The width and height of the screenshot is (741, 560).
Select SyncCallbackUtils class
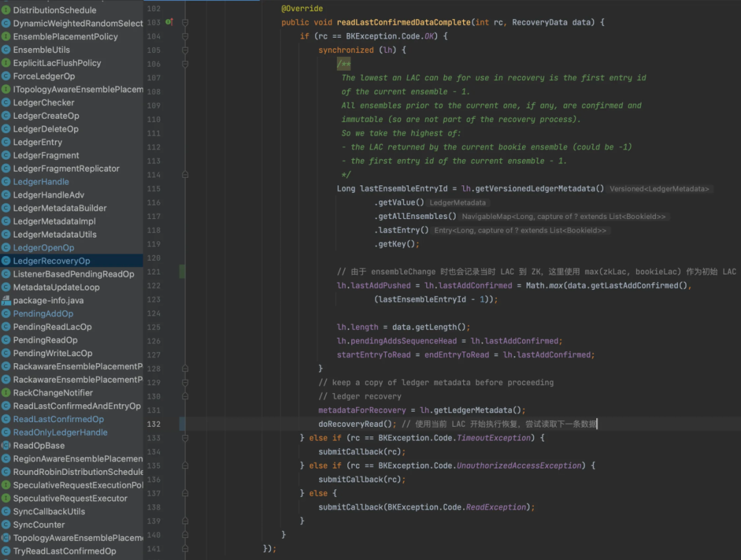click(x=49, y=512)
